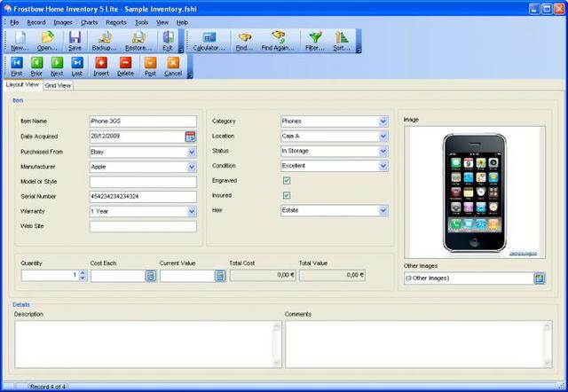568x392 pixels.
Task: Expand the Heir dropdown
Action: 383,210
